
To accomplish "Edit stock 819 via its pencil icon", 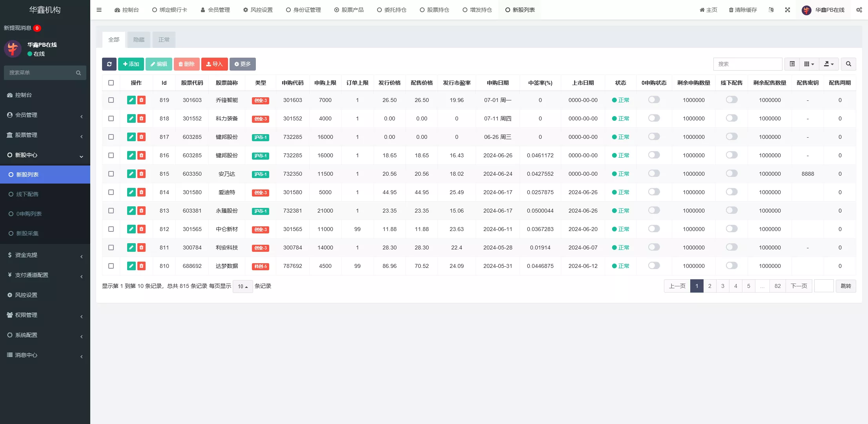I will pyautogui.click(x=131, y=100).
